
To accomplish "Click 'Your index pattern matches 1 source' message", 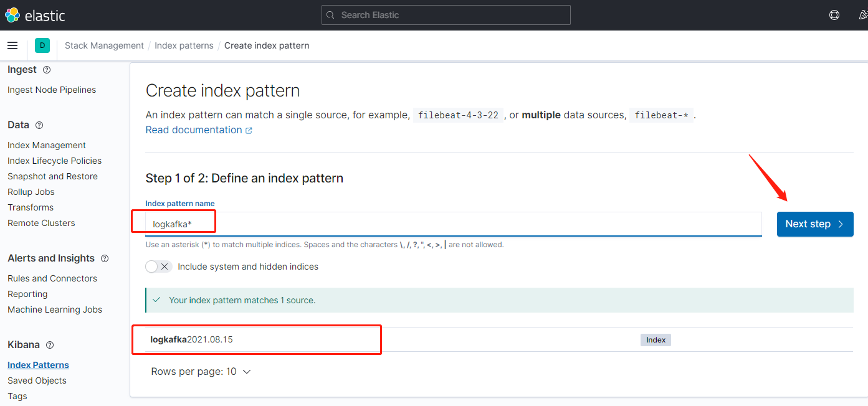I will [242, 300].
